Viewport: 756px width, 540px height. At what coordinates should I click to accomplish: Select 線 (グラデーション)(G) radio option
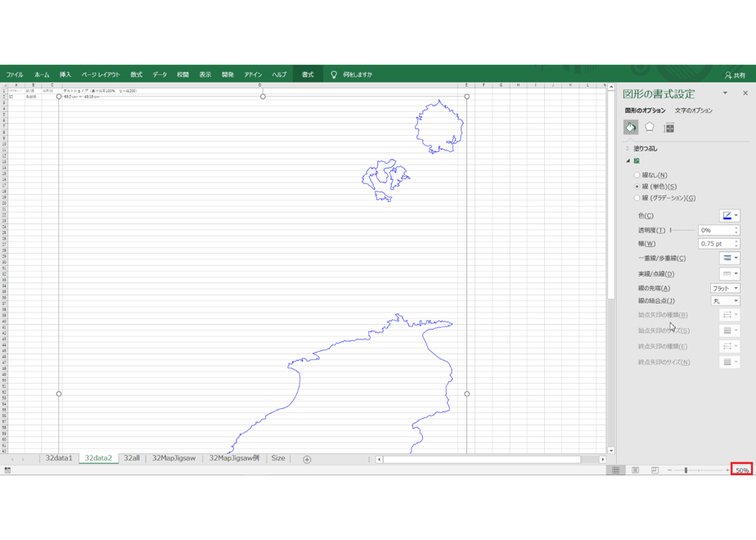pos(637,198)
